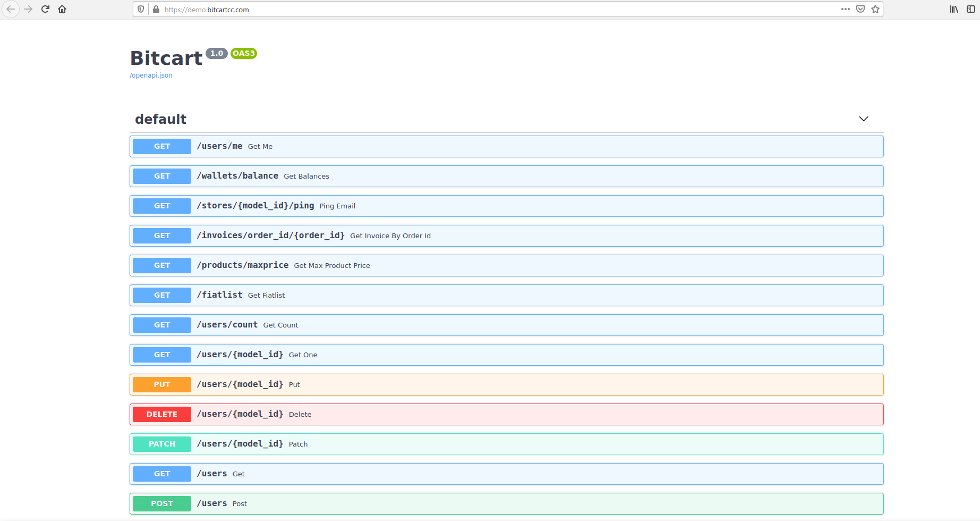Expand GET /fiatlist Get Fiatlist
980x521 pixels.
(x=507, y=295)
